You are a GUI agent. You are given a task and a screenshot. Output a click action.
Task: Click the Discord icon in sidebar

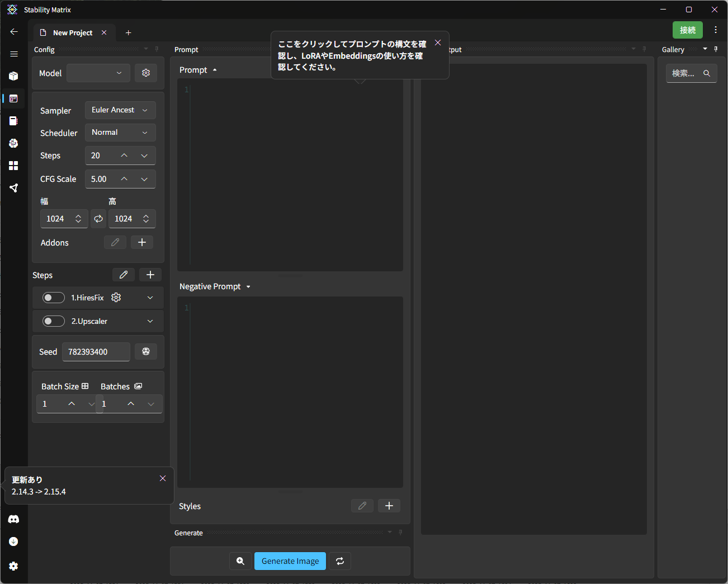(x=13, y=519)
